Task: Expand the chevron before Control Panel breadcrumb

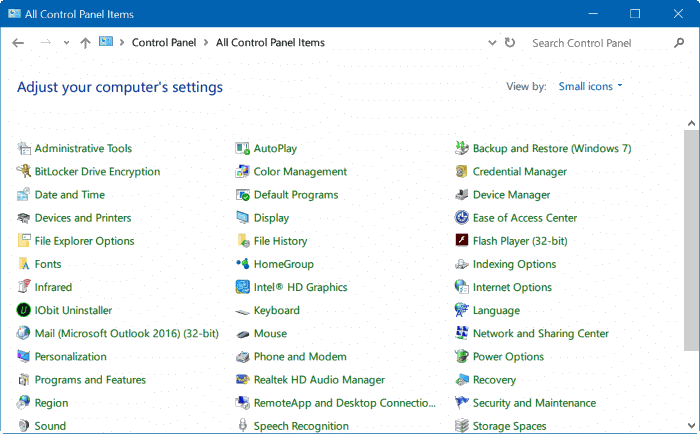Action: [x=121, y=42]
